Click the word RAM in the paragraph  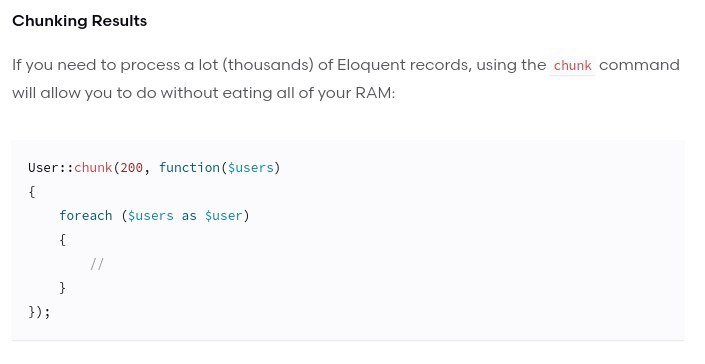coord(373,93)
